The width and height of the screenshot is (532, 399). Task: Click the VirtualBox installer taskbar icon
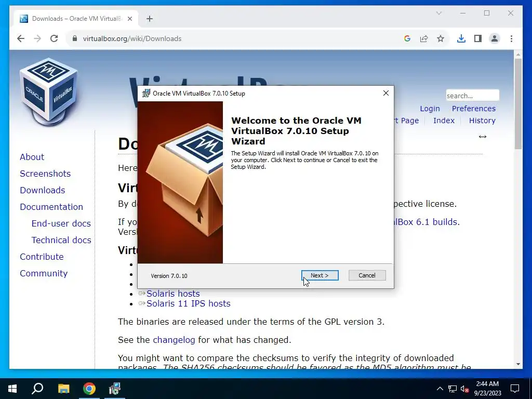(x=115, y=389)
